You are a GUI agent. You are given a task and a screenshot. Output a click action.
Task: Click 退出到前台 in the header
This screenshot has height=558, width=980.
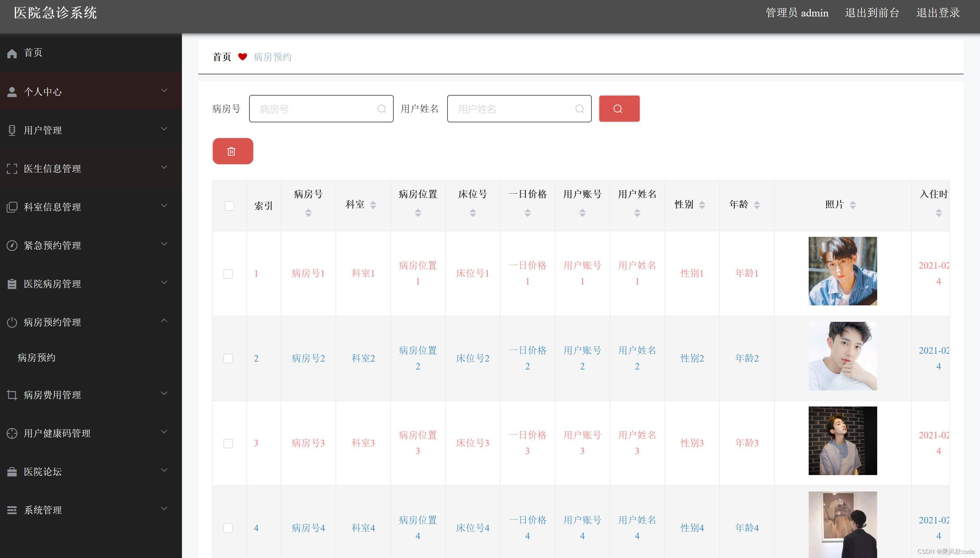pos(872,13)
